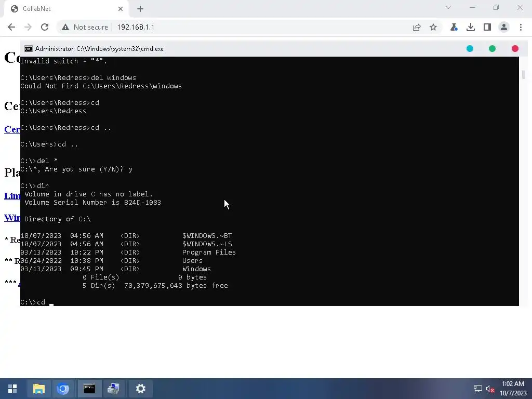
Task: Switch to Chrome in the taskbar
Action: pos(63,389)
